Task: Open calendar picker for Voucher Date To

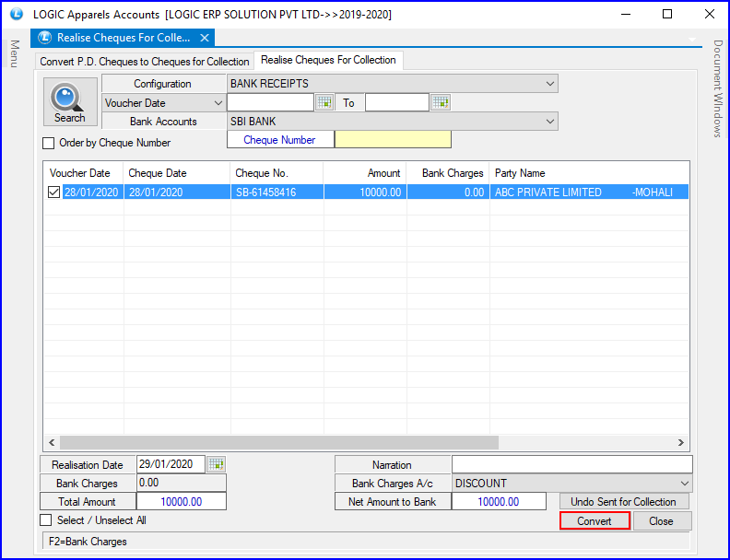Action: click(x=441, y=102)
